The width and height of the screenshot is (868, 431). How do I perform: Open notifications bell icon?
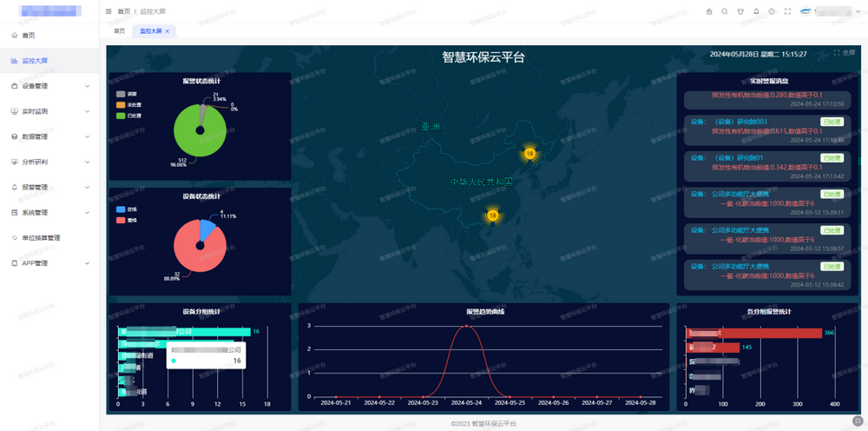click(756, 11)
